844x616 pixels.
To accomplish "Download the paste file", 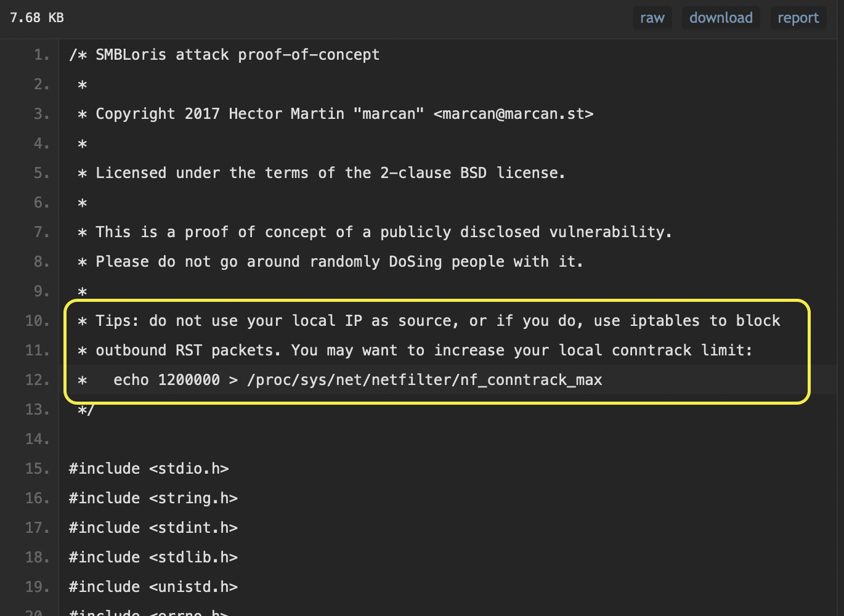I will tap(721, 18).
